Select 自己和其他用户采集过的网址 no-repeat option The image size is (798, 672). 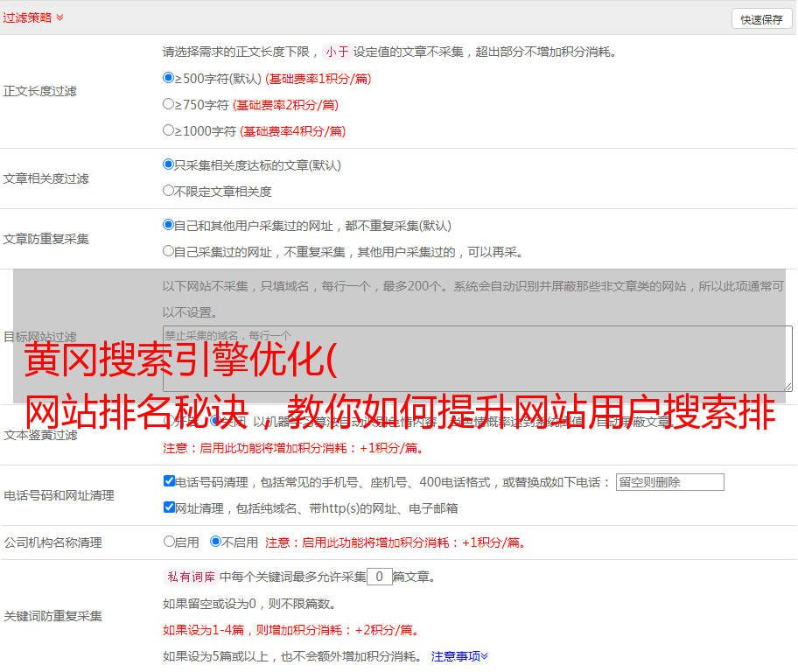169,225
